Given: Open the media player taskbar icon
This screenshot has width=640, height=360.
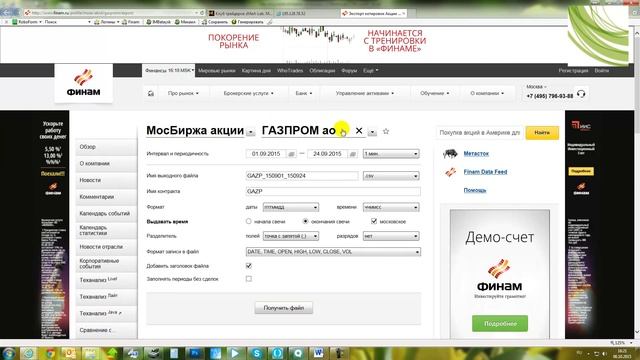Looking at the screenshot, I should [236, 353].
